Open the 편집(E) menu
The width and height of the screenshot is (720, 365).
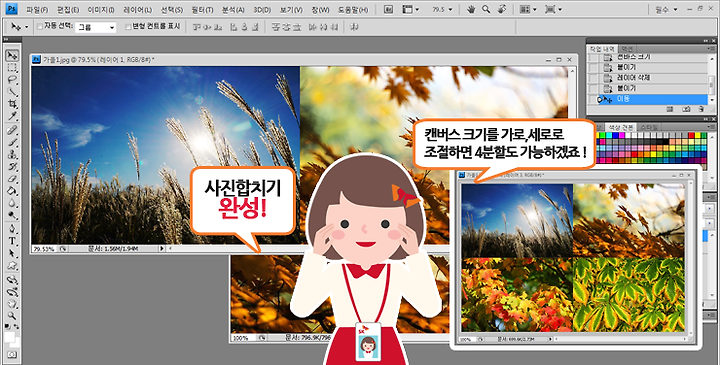point(68,10)
